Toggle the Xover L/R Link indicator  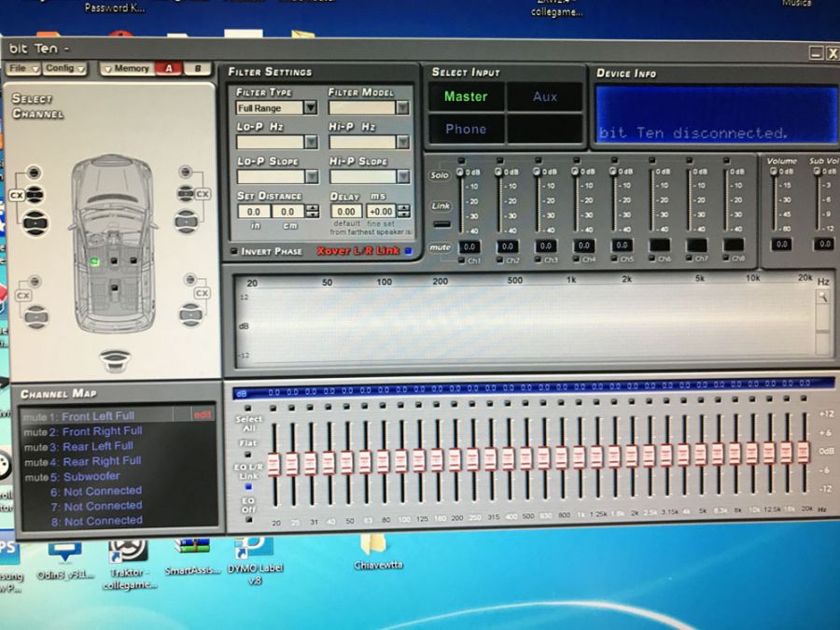(x=408, y=251)
